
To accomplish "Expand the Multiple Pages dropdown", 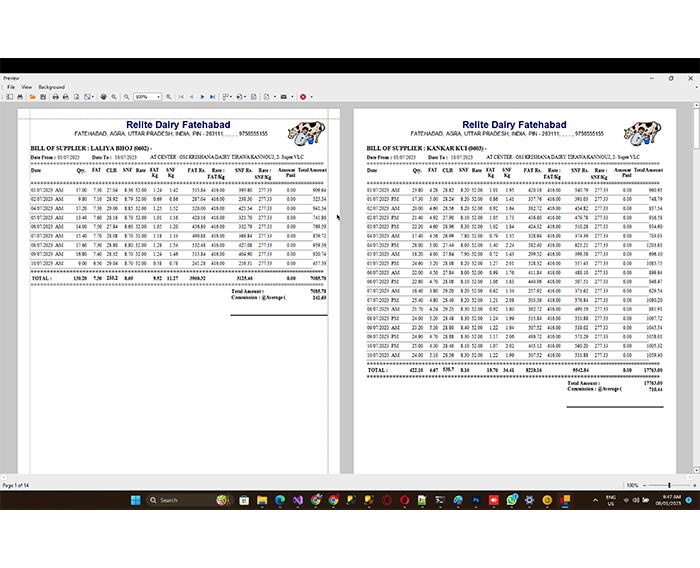I will point(229,97).
